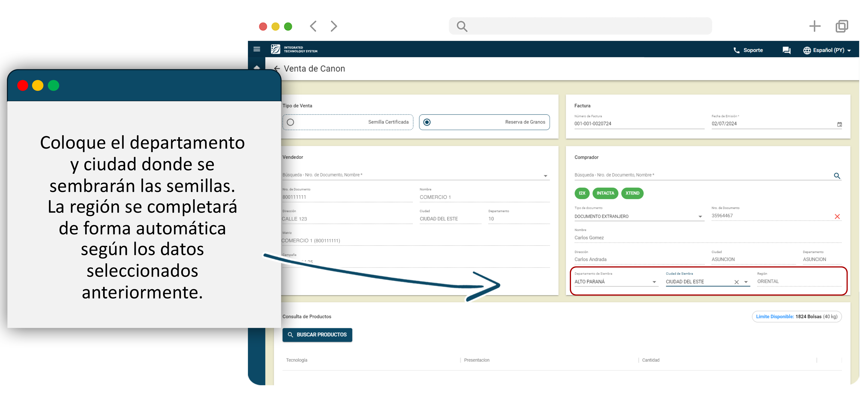
Task: Toggle the INTACTA technology chip
Action: (x=605, y=193)
